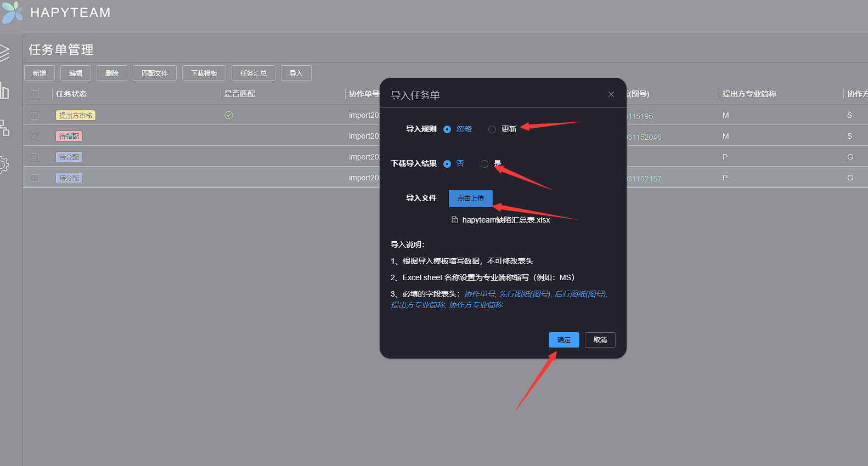Click the 任务状态 column header
This screenshot has height=466, width=868.
71,94
